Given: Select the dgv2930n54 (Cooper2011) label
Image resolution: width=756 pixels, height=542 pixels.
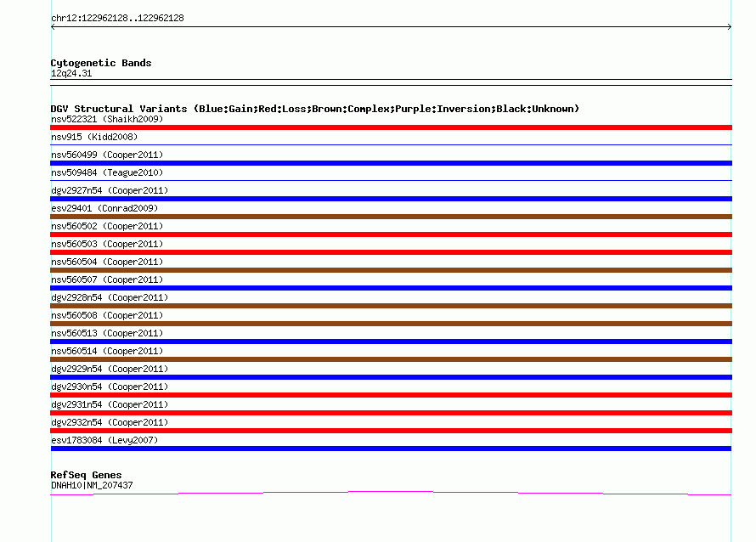Looking at the screenshot, I should click(110, 387).
